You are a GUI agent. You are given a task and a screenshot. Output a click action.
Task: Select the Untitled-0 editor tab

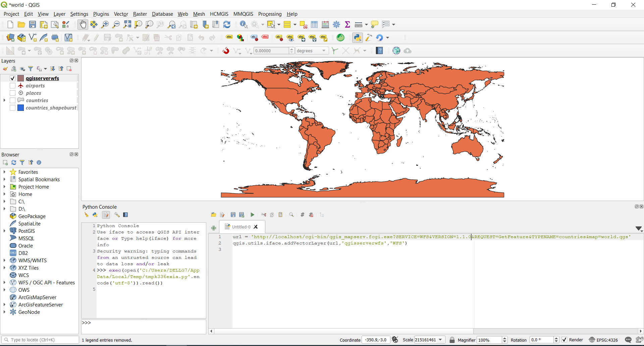point(241,227)
